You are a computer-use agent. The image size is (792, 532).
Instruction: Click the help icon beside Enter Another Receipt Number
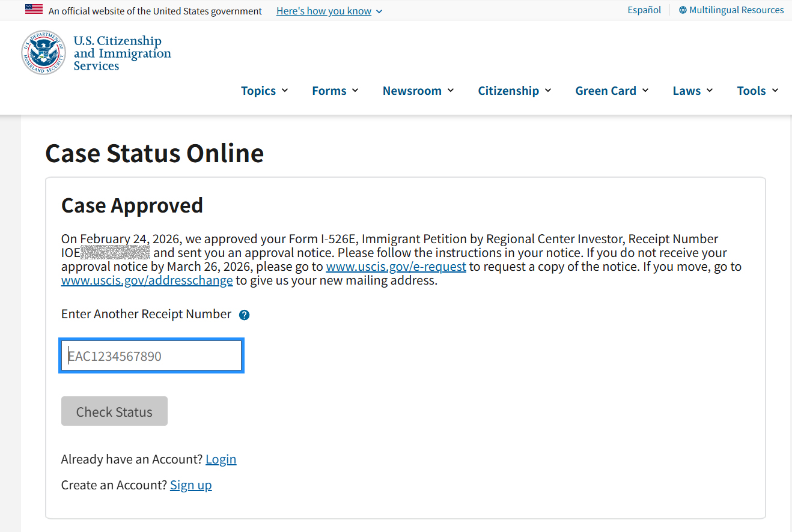(244, 315)
